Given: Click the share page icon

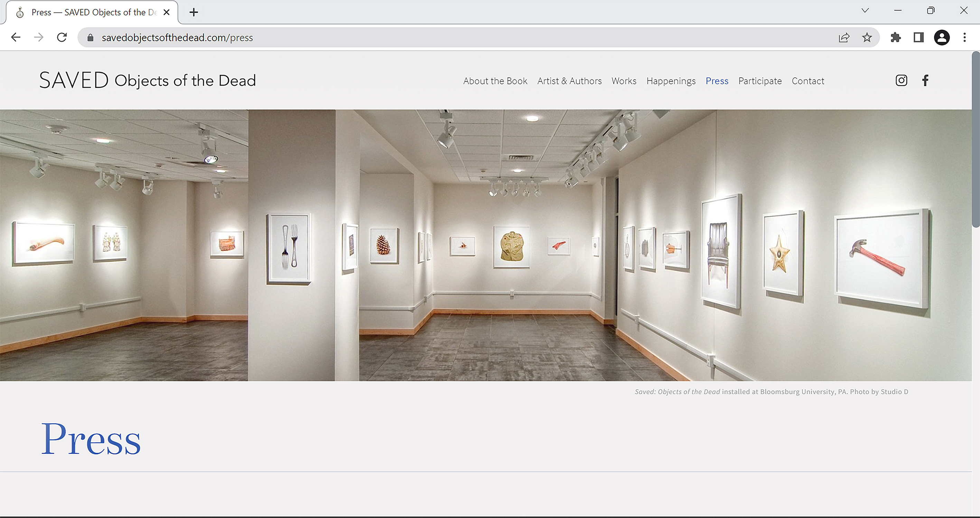Looking at the screenshot, I should [844, 37].
